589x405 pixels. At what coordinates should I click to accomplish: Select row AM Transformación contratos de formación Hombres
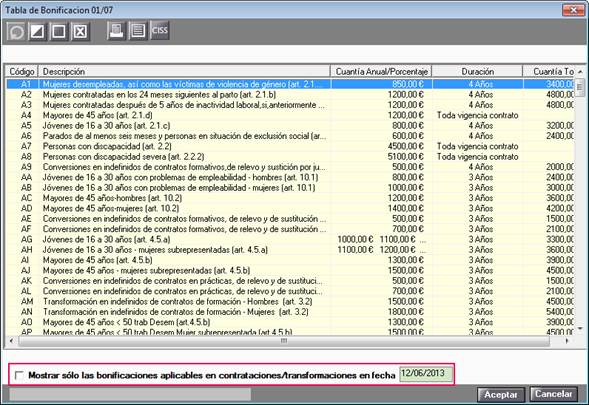(x=290, y=301)
